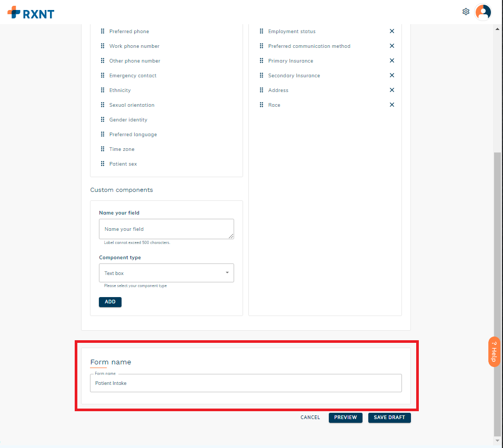Focus the Form name input field
Viewport: 503px width, 448px height.
point(246,383)
